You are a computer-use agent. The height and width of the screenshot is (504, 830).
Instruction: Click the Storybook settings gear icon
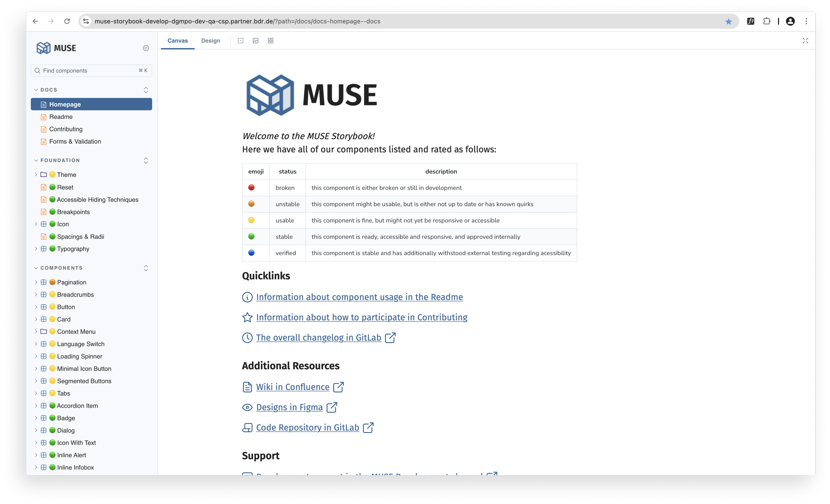(x=146, y=48)
